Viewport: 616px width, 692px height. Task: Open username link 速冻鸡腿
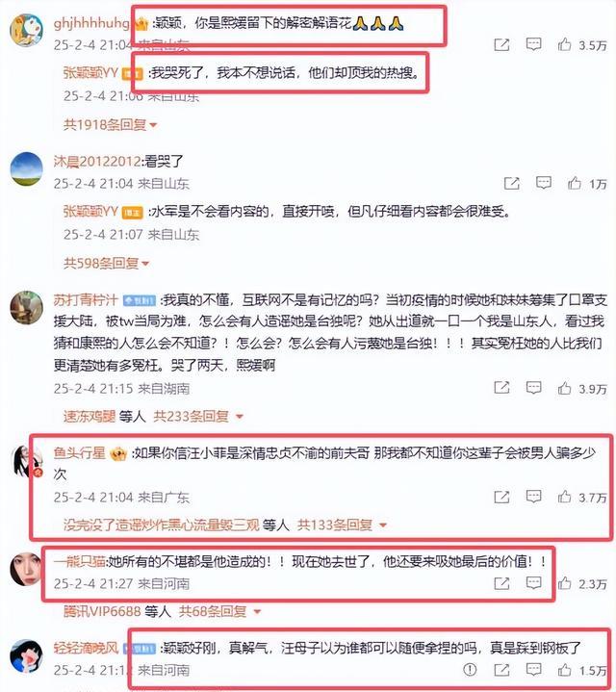tap(90, 416)
